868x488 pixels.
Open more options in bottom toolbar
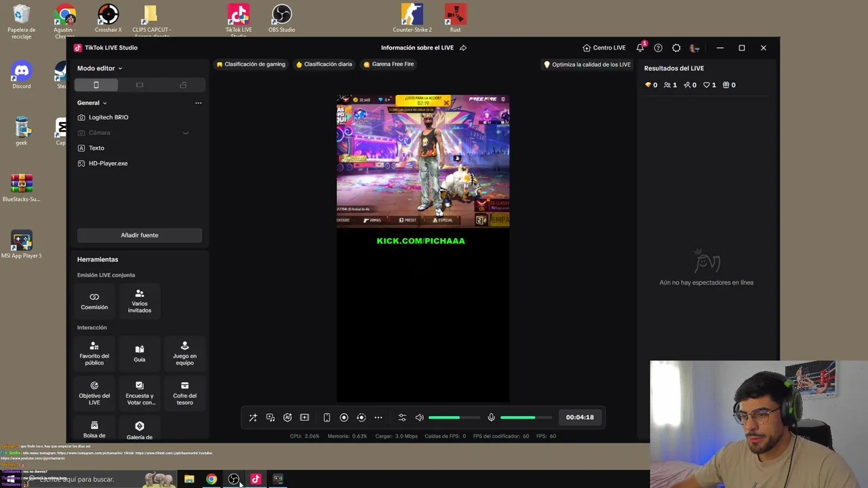pos(378,418)
